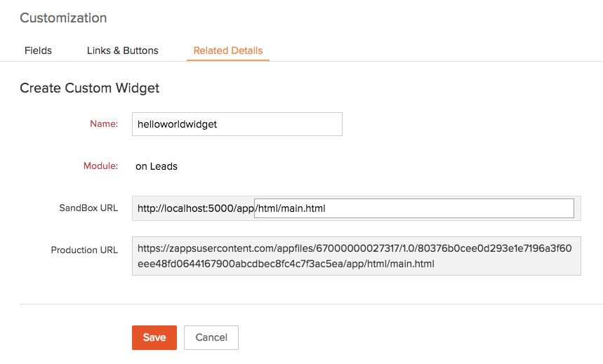Click the Production URL label
The image size is (603, 364).
tap(84, 250)
